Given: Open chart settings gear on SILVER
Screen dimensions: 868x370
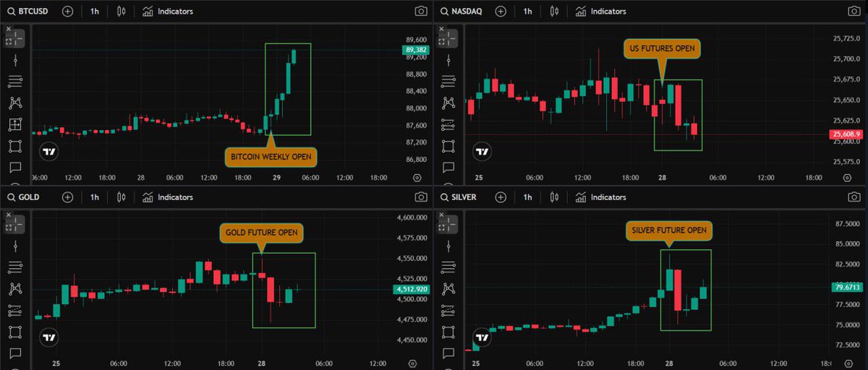Looking at the screenshot, I should click(850, 363).
